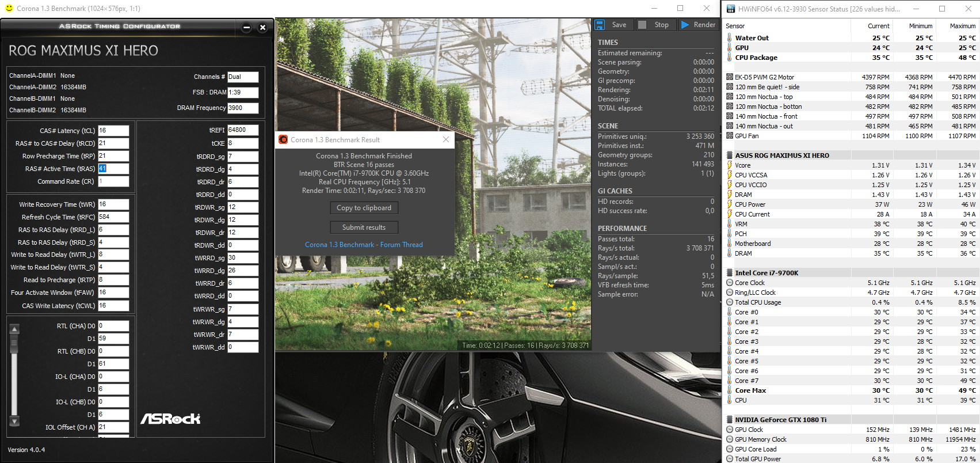
Task: Select the RAS# to CAS# Delay (tRCD) field
Action: click(x=113, y=143)
